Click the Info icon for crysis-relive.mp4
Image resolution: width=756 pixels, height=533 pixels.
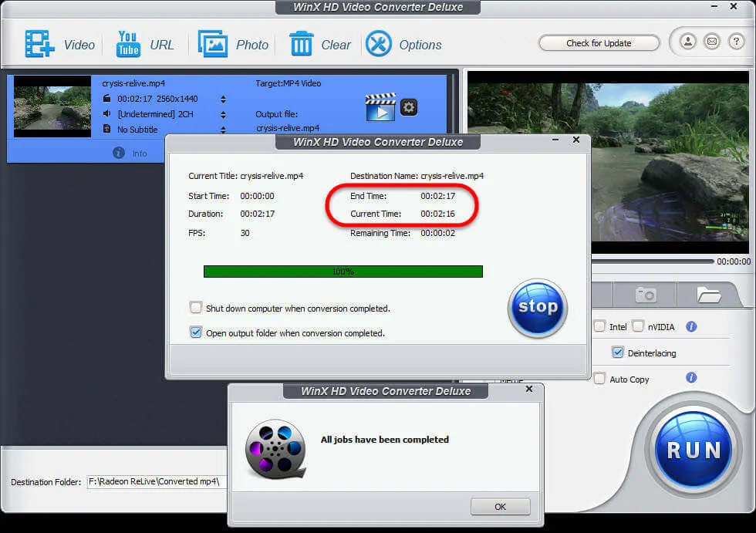coord(119,153)
